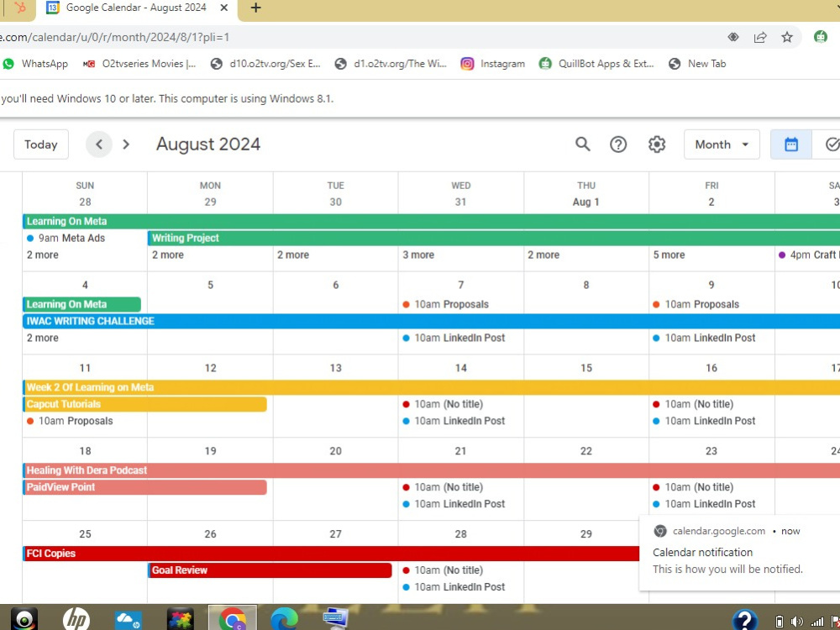Click the Calendar notification popup

pos(739,554)
